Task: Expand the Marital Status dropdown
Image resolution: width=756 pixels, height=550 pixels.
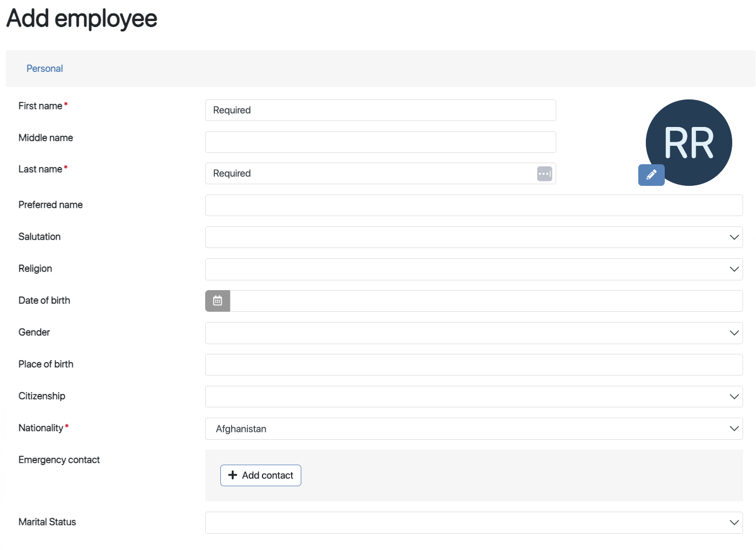Action: pyautogui.click(x=474, y=522)
